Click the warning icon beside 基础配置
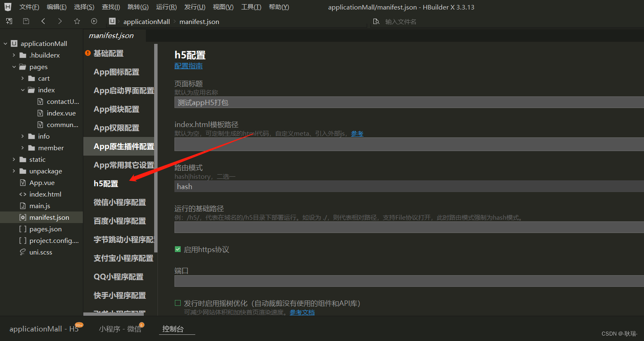The height and width of the screenshot is (341, 644). click(x=88, y=53)
